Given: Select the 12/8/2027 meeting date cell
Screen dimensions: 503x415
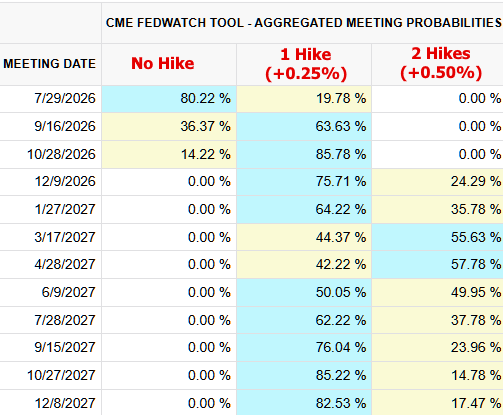Looking at the screenshot, I should pos(50,403).
